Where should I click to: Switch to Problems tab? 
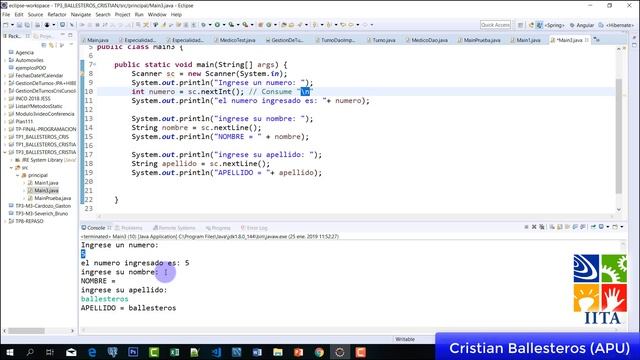129,228
